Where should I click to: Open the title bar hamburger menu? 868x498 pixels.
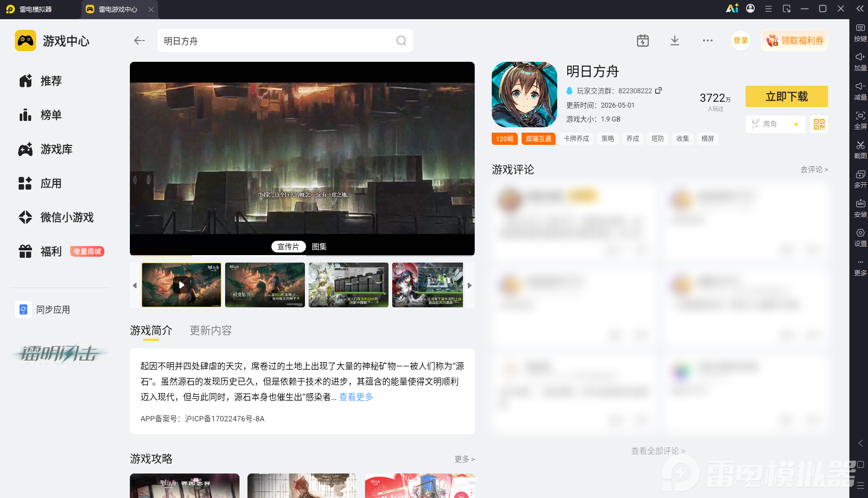768,9
